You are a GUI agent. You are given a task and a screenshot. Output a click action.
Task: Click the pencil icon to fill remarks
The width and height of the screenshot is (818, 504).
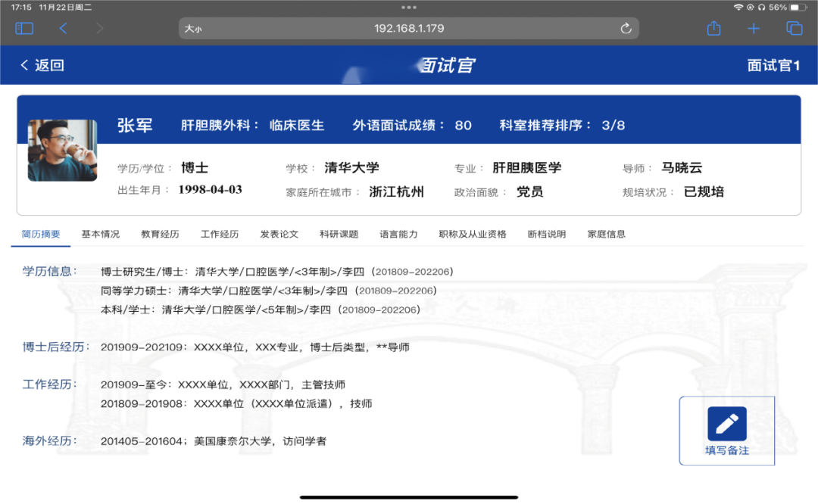[726, 424]
